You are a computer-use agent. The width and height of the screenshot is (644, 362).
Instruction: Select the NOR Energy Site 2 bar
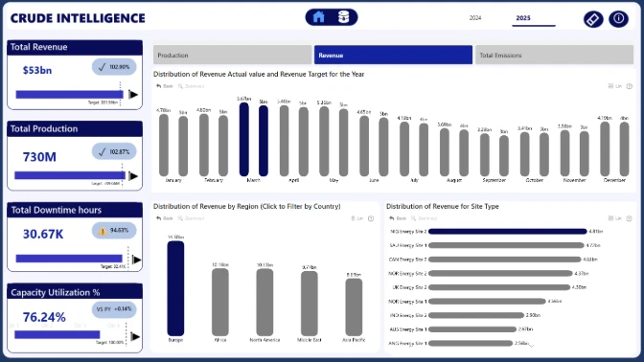(500, 273)
